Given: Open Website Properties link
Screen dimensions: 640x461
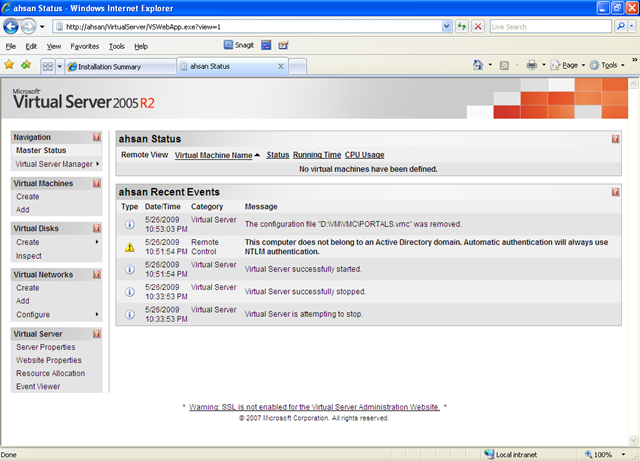Looking at the screenshot, I should [49, 360].
